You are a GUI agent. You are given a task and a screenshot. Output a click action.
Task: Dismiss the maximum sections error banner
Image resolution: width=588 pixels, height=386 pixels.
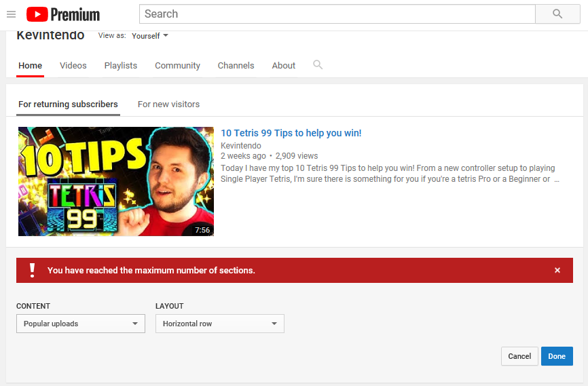557,270
